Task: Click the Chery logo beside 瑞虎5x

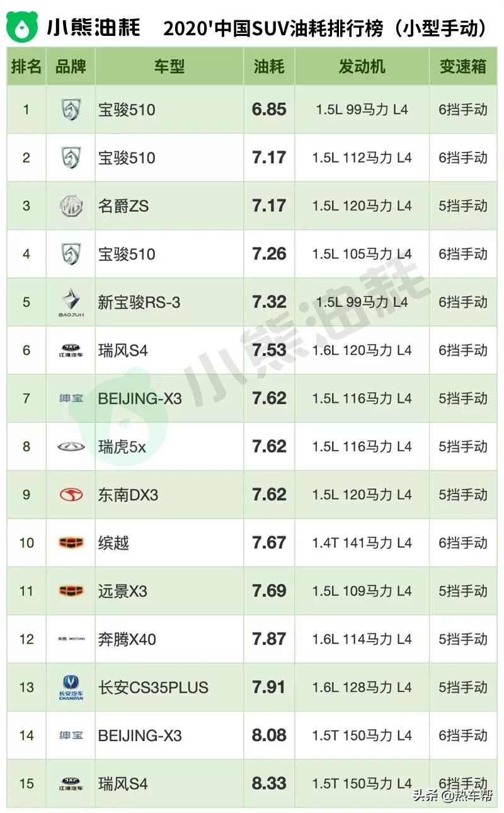Action: point(71,447)
